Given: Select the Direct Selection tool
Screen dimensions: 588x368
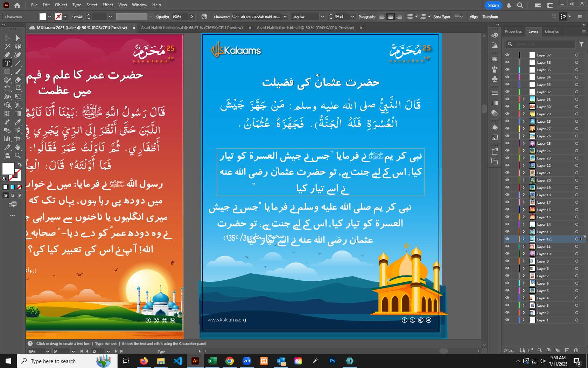Looking at the screenshot, I should [18, 38].
